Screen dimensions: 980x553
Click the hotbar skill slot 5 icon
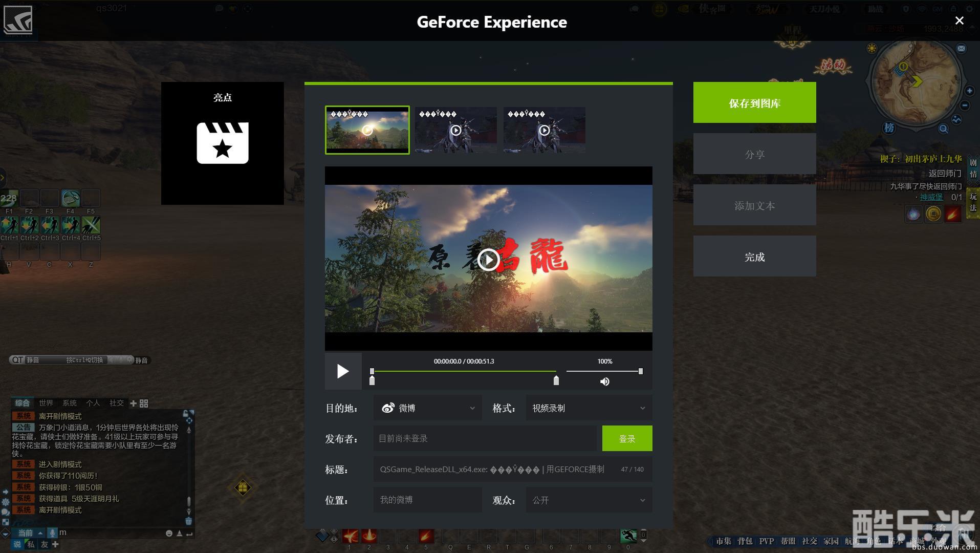pos(426,536)
